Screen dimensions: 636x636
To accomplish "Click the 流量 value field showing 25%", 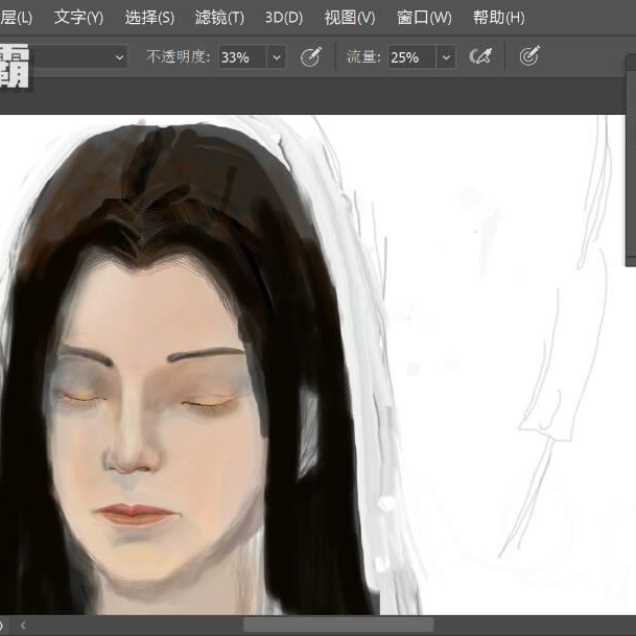I will coord(412,57).
